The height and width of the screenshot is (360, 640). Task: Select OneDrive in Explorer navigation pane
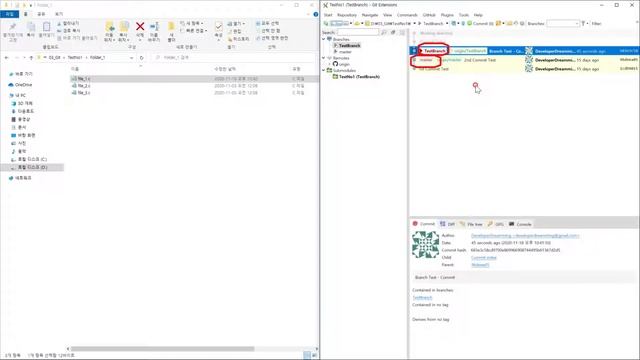coord(23,85)
